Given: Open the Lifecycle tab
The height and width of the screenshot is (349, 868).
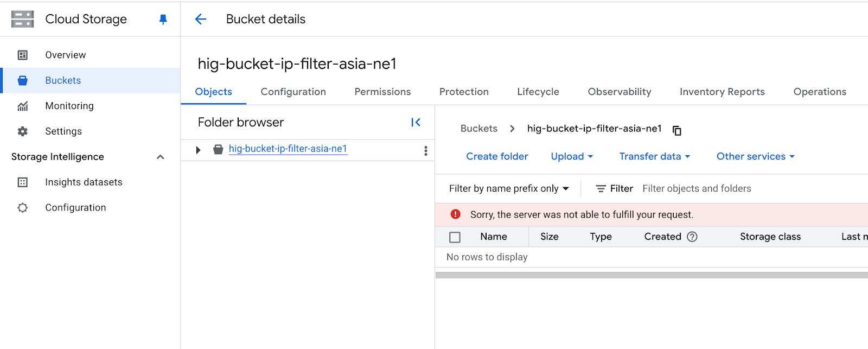Looking at the screenshot, I should tap(538, 92).
